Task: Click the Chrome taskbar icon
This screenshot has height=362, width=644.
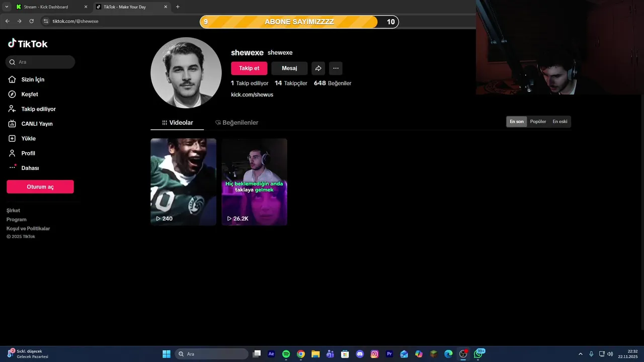Action: pos(301,354)
